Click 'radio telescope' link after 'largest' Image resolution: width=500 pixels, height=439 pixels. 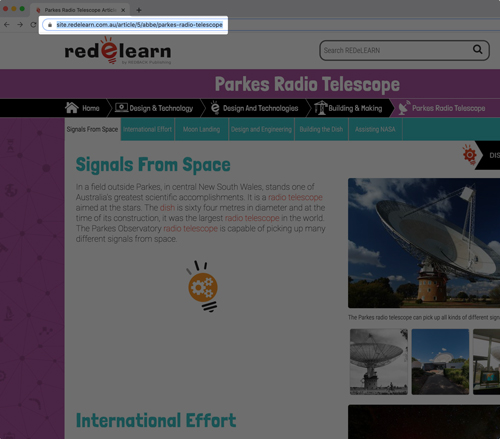[x=252, y=218]
